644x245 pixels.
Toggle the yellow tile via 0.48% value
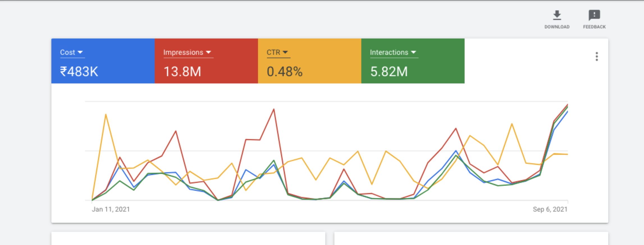(284, 72)
